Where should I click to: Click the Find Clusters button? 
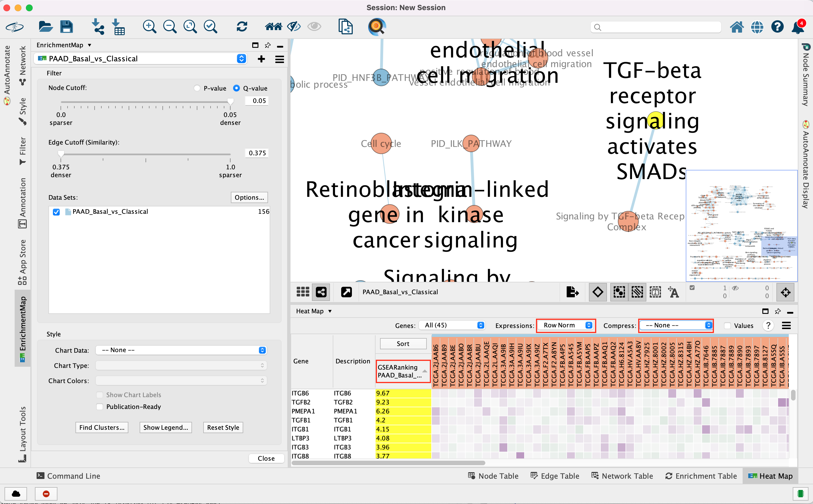(x=102, y=427)
